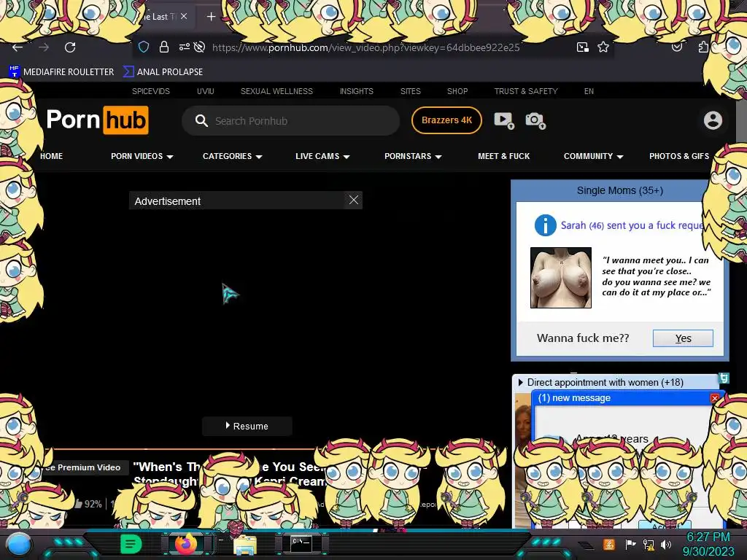Open the Windows Start orb
This screenshot has width=747, height=560.
[19, 545]
